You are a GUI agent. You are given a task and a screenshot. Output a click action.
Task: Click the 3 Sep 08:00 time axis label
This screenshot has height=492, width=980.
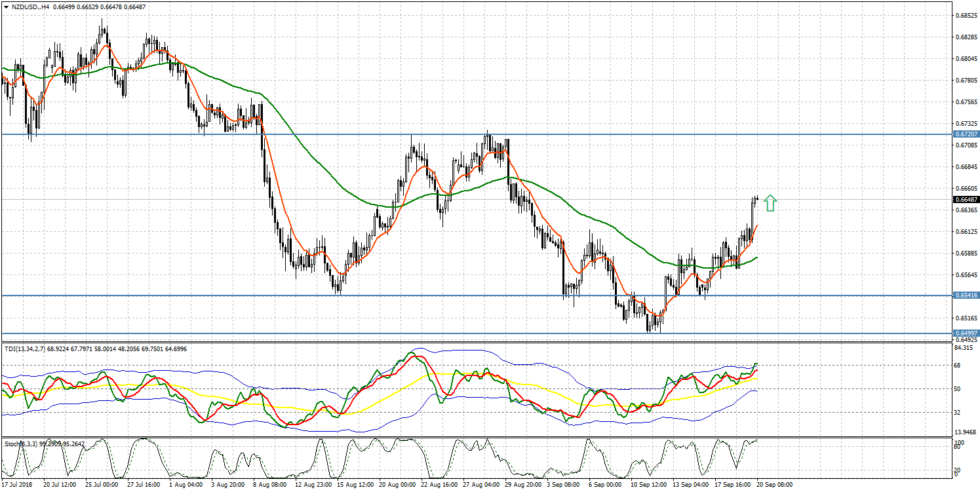564,485
